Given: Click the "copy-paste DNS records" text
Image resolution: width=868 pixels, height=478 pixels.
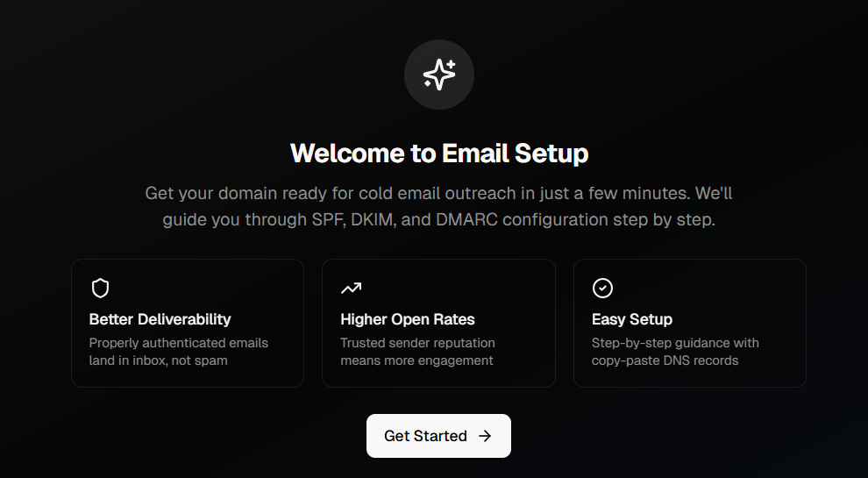Looking at the screenshot, I should (665, 360).
